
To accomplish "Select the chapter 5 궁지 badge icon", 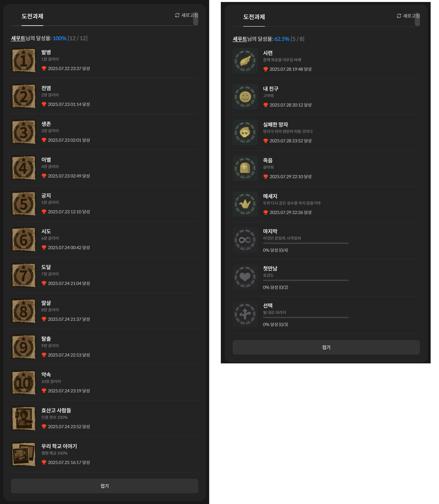I will pyautogui.click(x=24, y=203).
